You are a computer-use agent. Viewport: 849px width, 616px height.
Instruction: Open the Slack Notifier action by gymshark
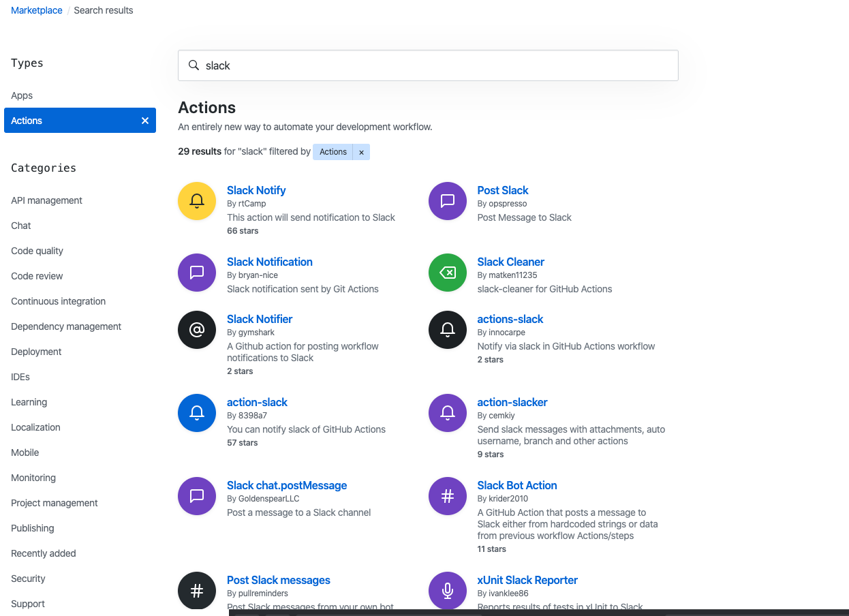[260, 319]
